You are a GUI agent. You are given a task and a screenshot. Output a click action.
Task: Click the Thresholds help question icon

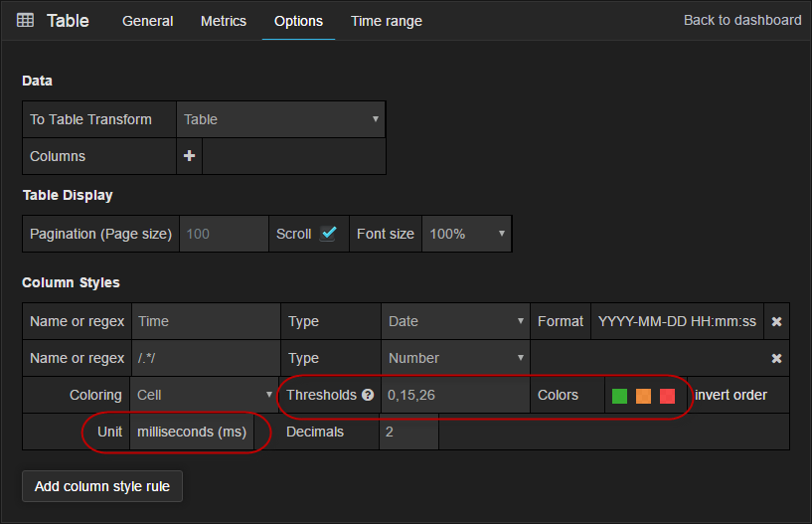point(368,395)
